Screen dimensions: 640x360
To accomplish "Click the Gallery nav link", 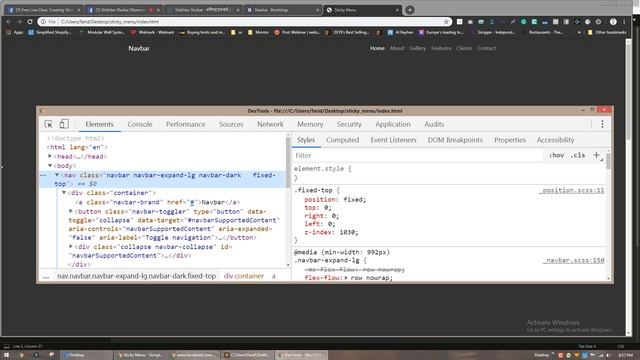I will pos(418,48).
